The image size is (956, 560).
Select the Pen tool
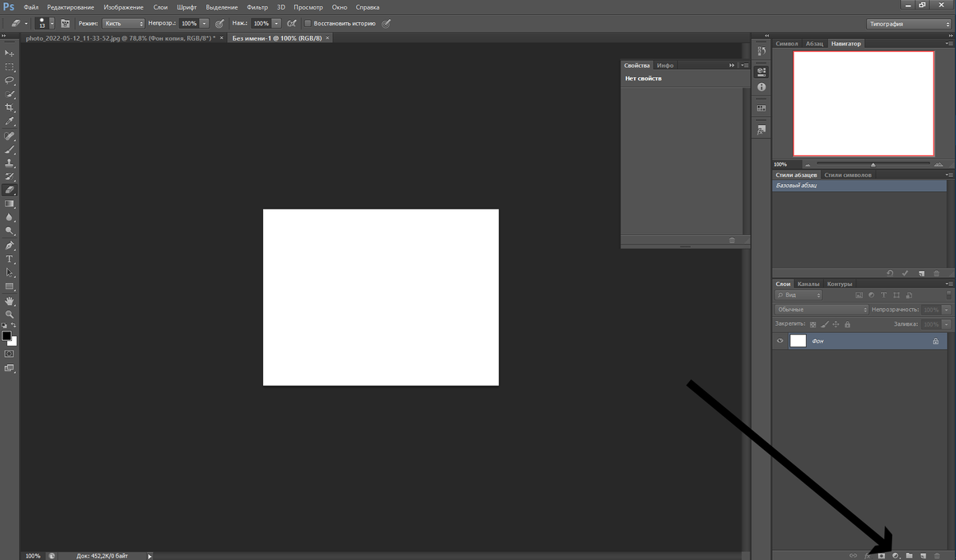click(10, 246)
